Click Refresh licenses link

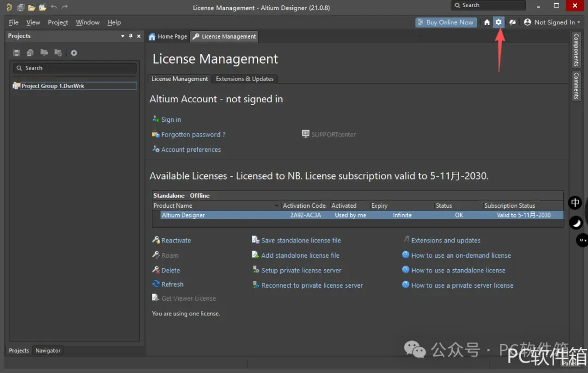click(x=172, y=284)
